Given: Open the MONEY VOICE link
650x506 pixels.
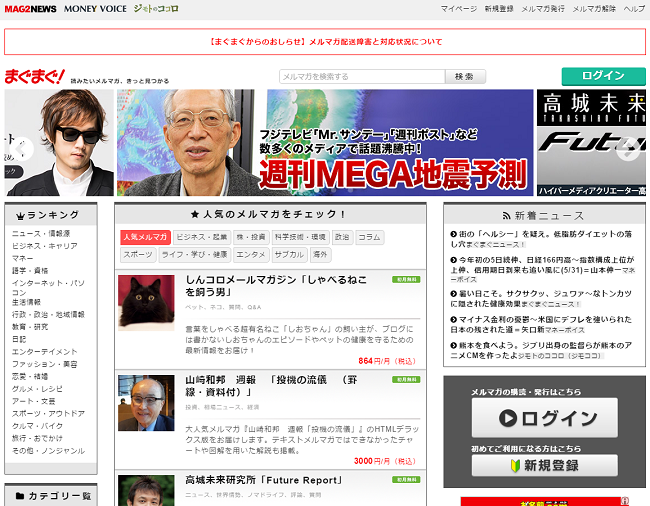Looking at the screenshot, I should tap(95, 9).
